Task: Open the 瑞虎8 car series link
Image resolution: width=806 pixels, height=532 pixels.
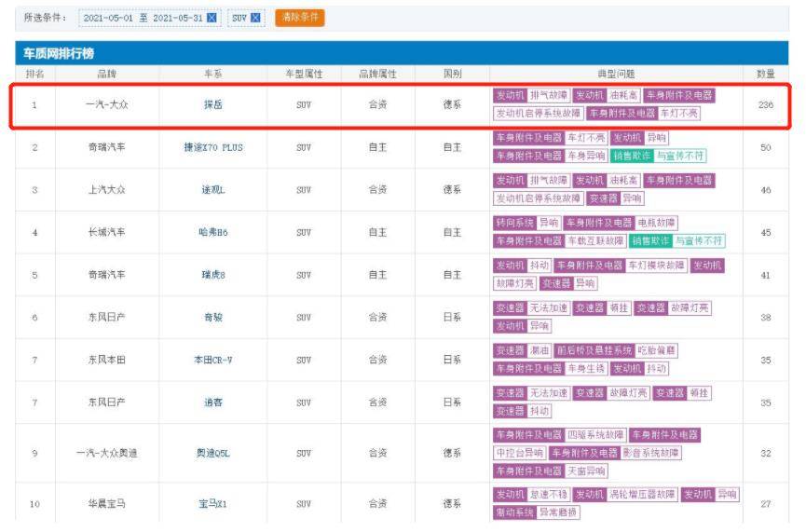Action: coord(212,275)
